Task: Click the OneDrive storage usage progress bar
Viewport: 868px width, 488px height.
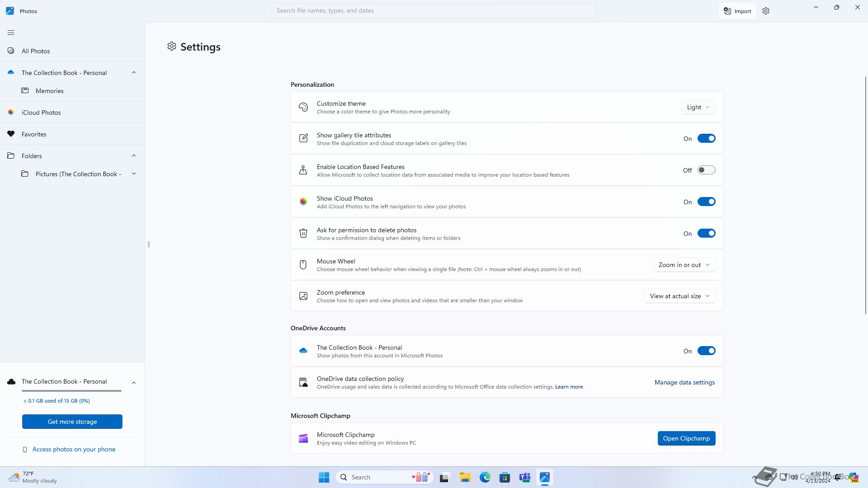Action: coord(71,391)
